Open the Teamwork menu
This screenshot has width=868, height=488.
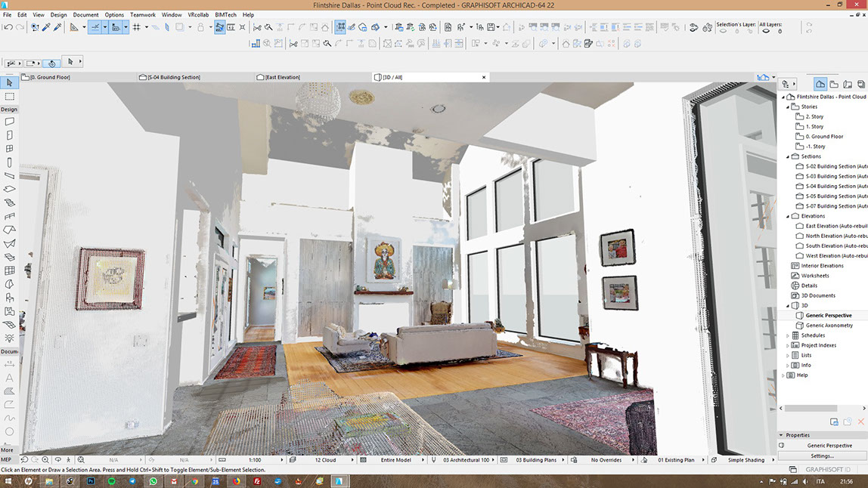[x=142, y=14]
